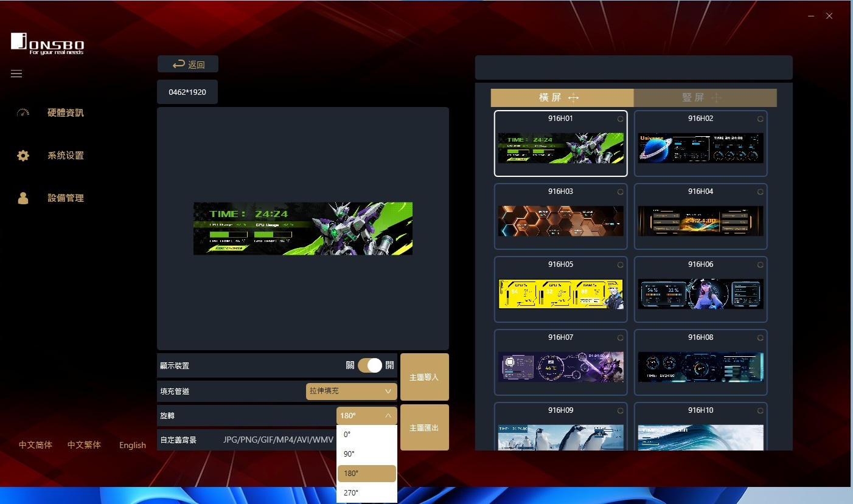Click the 主題匯出 button
This screenshot has height=504, width=853.
pyautogui.click(x=425, y=427)
